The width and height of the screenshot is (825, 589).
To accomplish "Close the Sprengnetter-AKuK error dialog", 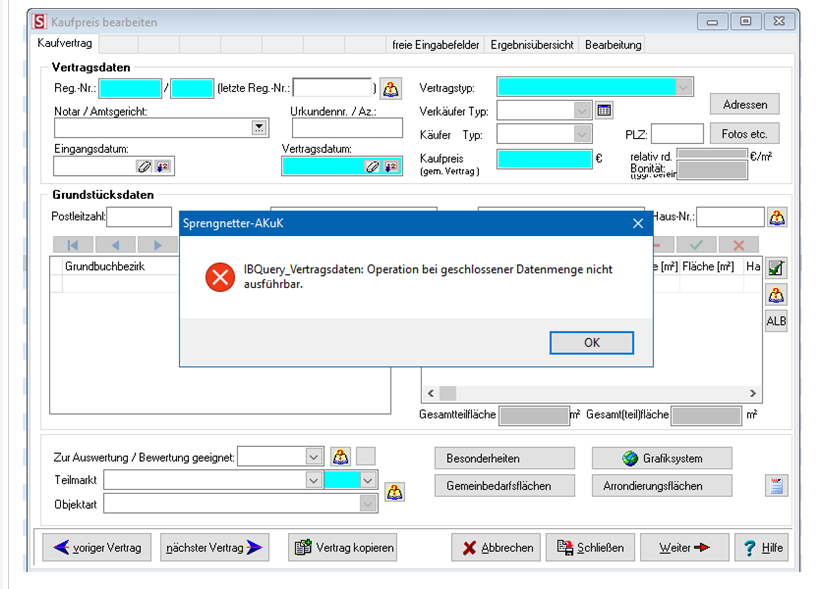I will click(638, 223).
